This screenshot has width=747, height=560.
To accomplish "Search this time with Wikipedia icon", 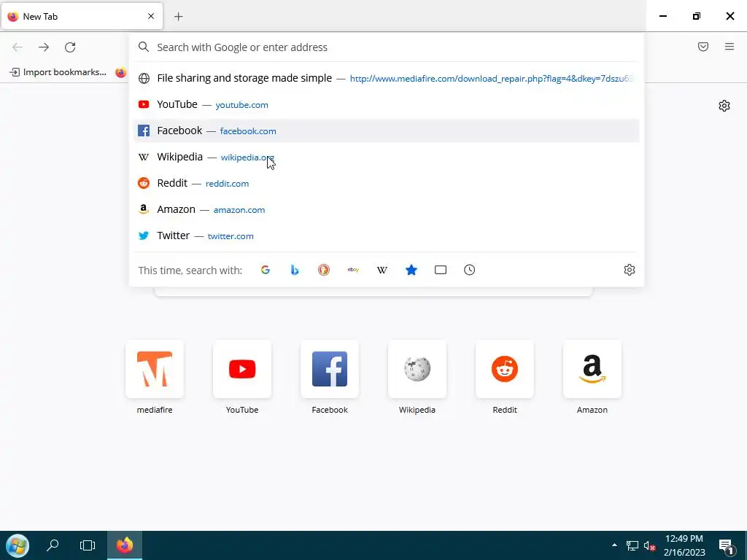I will click(x=382, y=270).
